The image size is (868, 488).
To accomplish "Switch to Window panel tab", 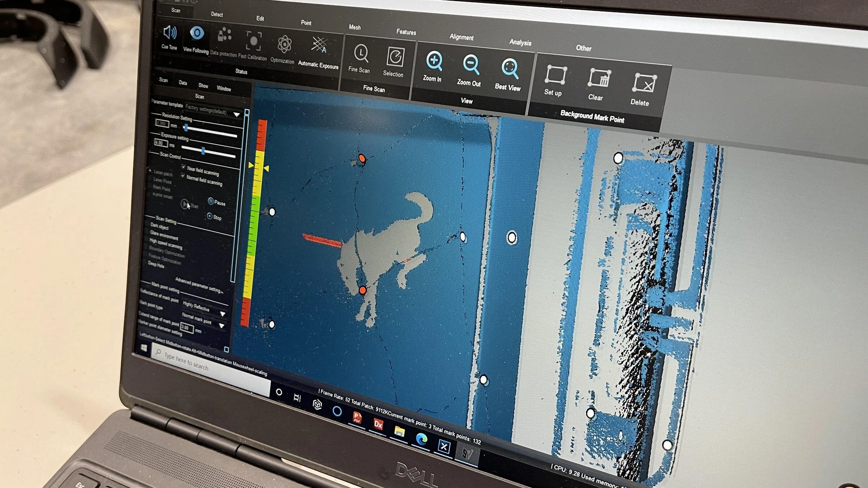I will click(x=224, y=89).
